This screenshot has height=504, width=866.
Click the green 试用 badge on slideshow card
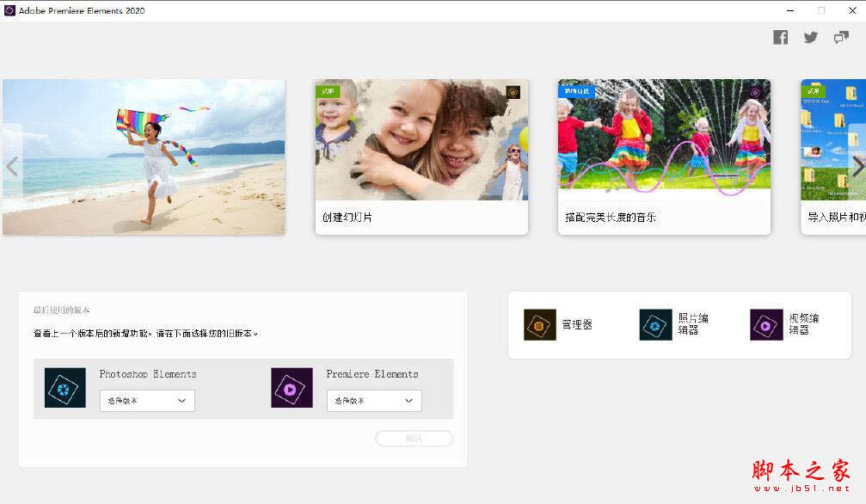point(328,91)
